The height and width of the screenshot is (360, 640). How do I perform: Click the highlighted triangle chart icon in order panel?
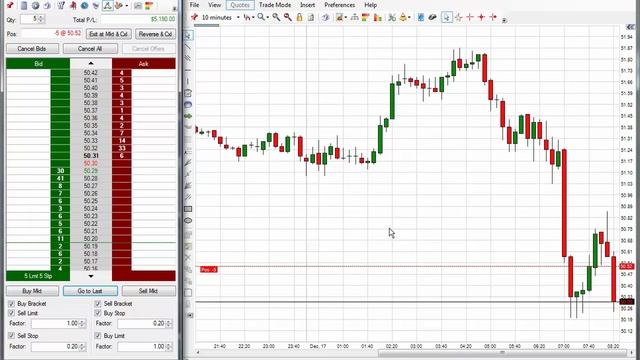click(107, 5)
